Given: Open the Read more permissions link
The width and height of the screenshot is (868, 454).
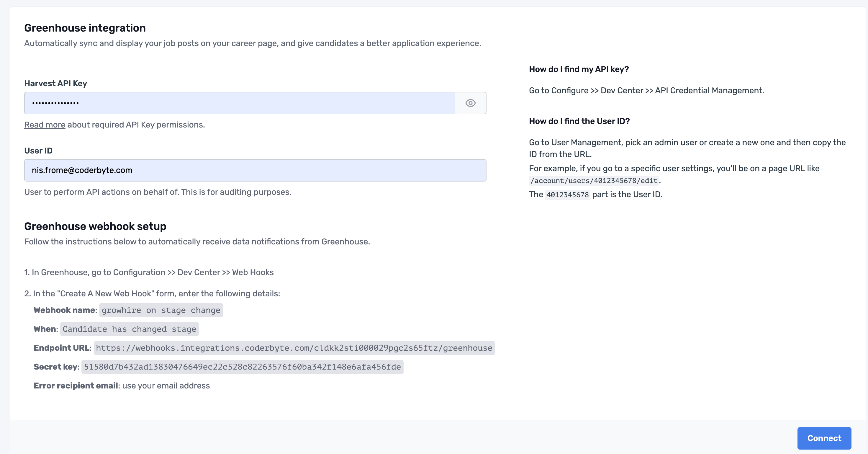Looking at the screenshot, I should click(45, 125).
